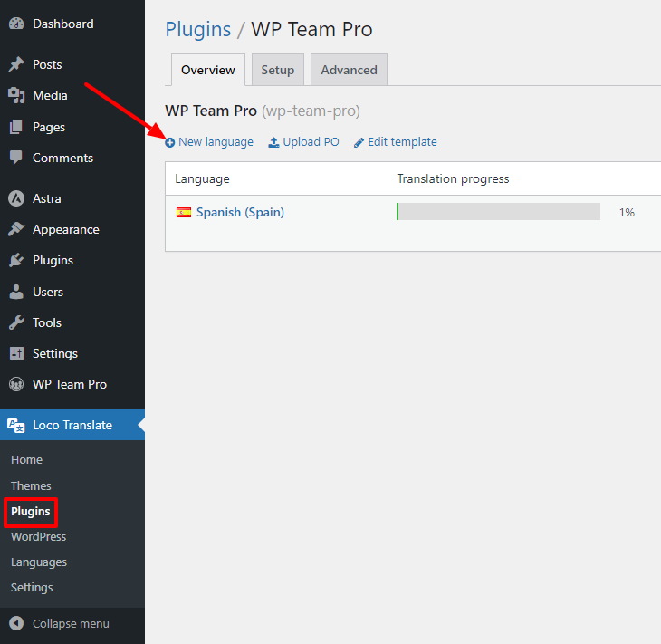
Task: Click the 1% progress value
Action: point(627,212)
